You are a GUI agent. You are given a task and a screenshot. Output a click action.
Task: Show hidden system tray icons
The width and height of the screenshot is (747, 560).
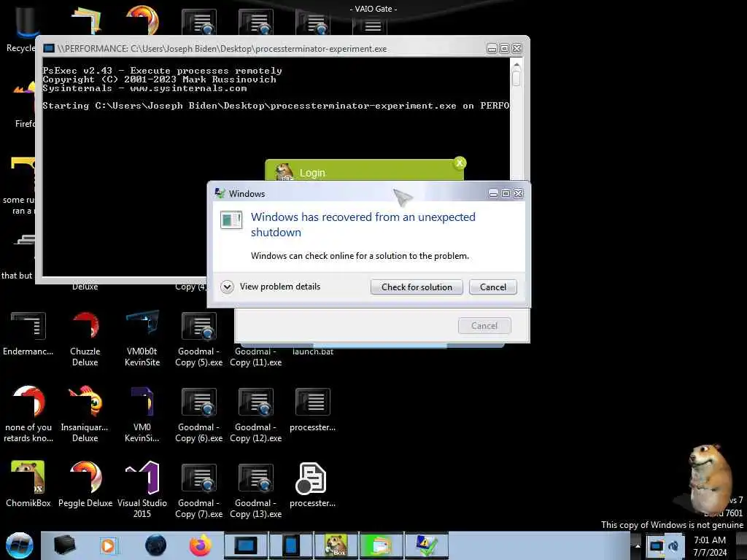[638, 545]
